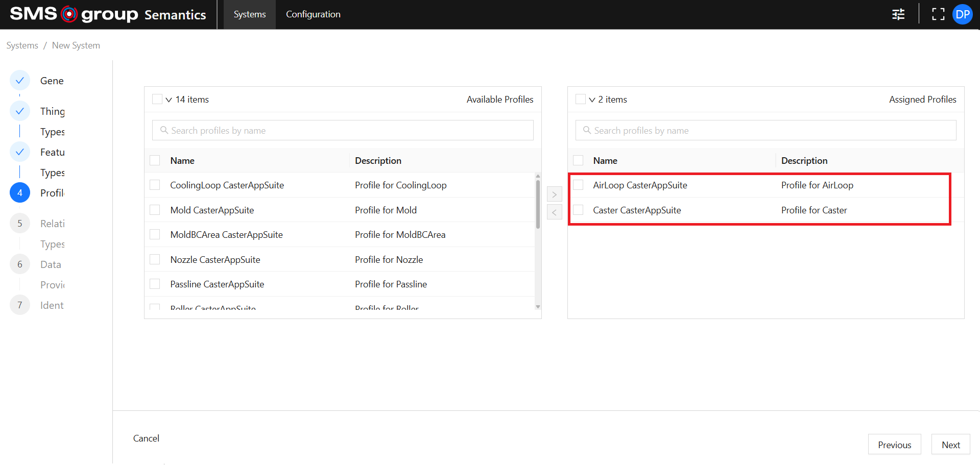Move selected profiles to Assigned with right arrow
Screen dimensions: 980x465
pos(555,194)
